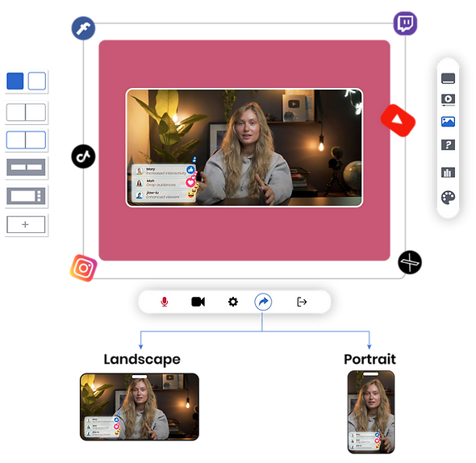This screenshot has height=463, width=476.
Task: Click the X (Twitter) logo icon
Action: [410, 262]
